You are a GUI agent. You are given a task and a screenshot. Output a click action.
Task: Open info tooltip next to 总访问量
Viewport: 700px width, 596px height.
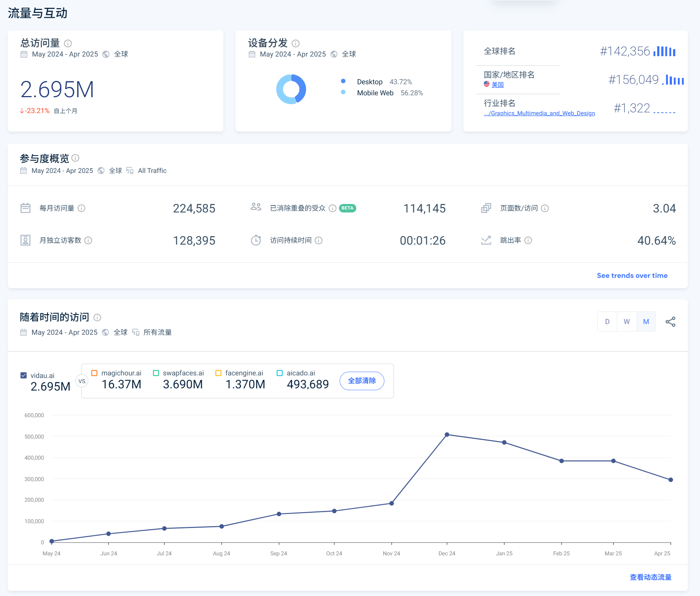tap(68, 43)
